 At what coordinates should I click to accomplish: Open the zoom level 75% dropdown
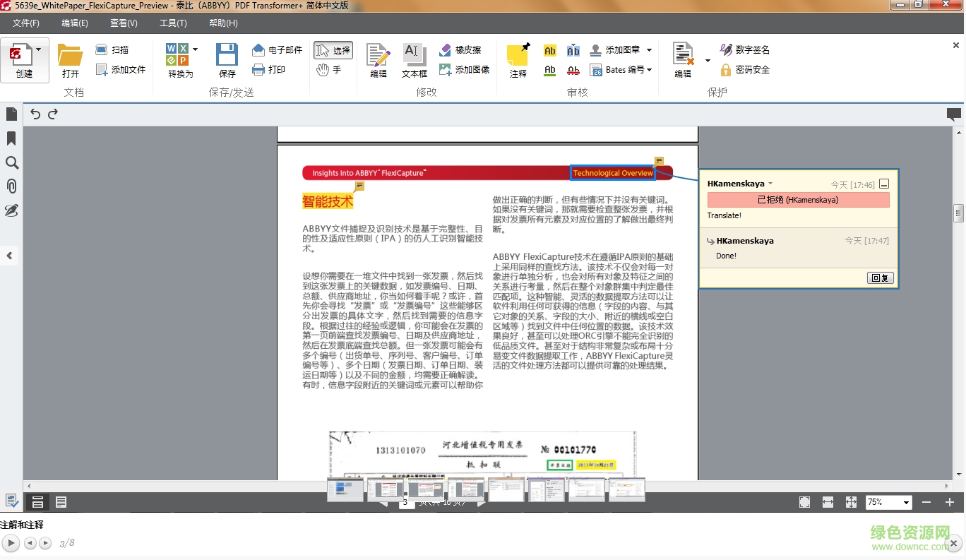(907, 502)
